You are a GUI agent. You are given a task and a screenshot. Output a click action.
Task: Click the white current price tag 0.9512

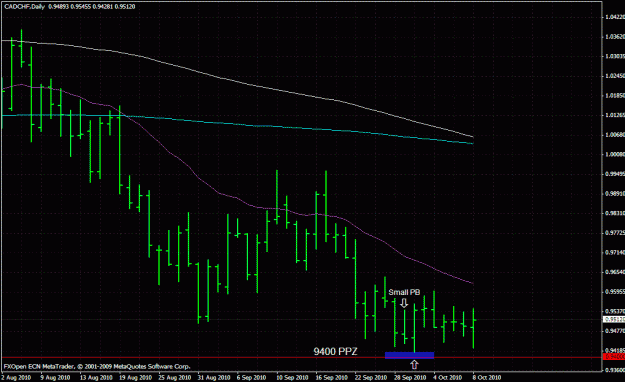[614, 319]
